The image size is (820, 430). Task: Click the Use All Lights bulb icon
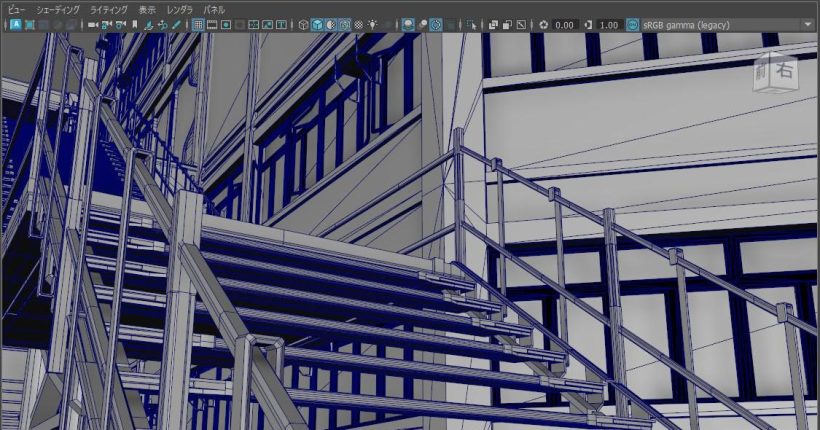[372, 25]
